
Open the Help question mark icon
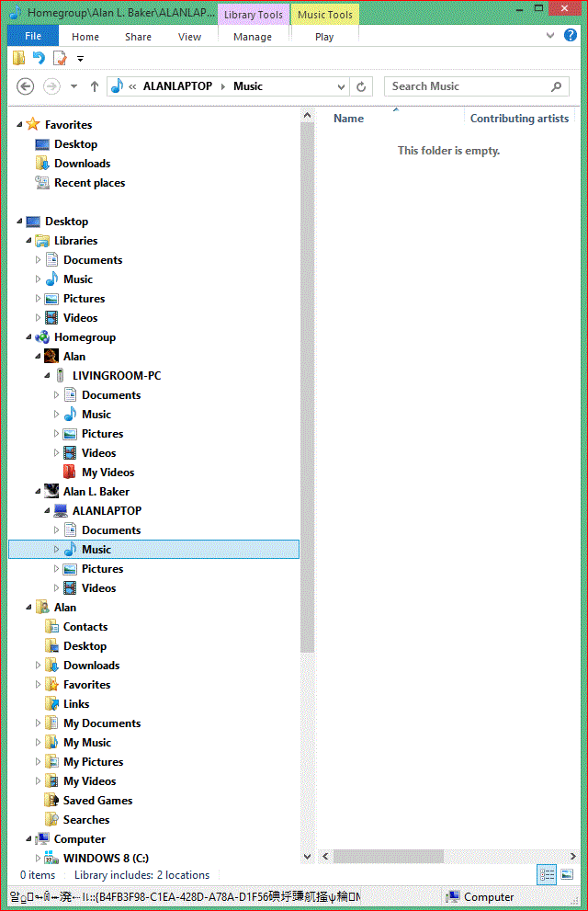click(571, 36)
